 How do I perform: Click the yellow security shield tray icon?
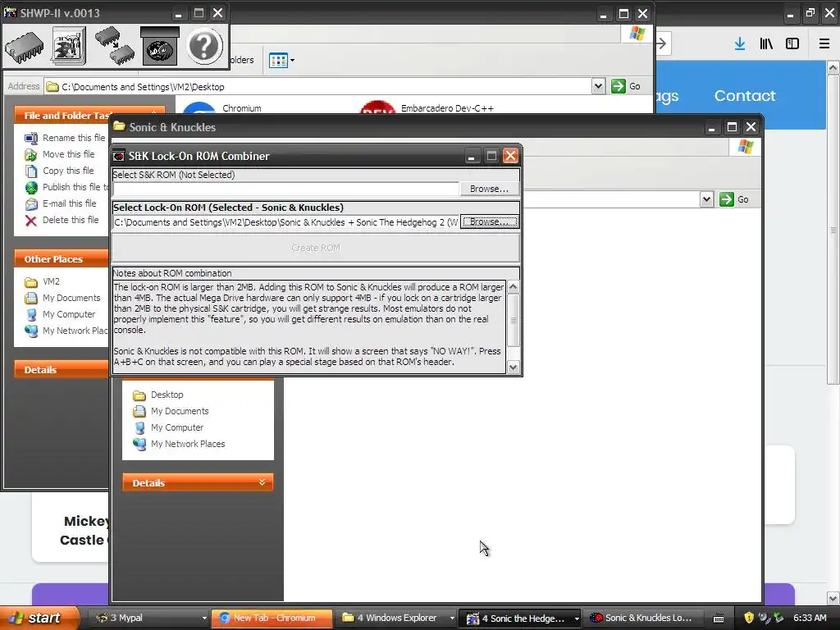click(749, 618)
